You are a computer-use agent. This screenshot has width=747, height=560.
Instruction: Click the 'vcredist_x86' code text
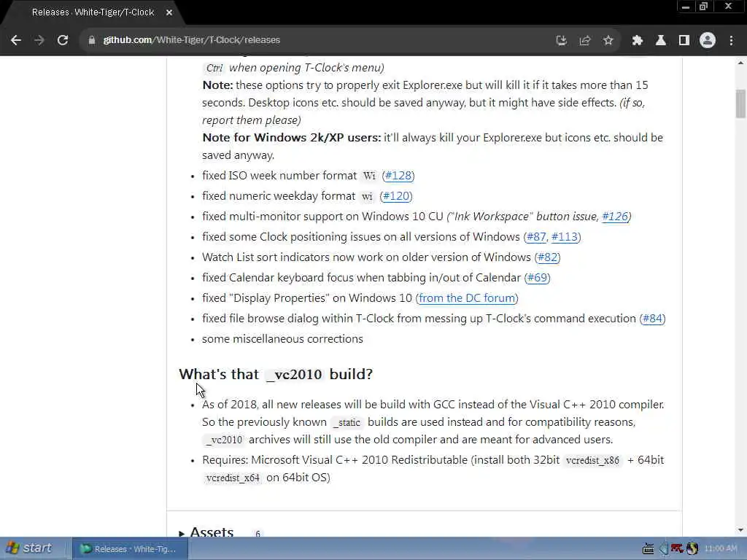coord(592,461)
